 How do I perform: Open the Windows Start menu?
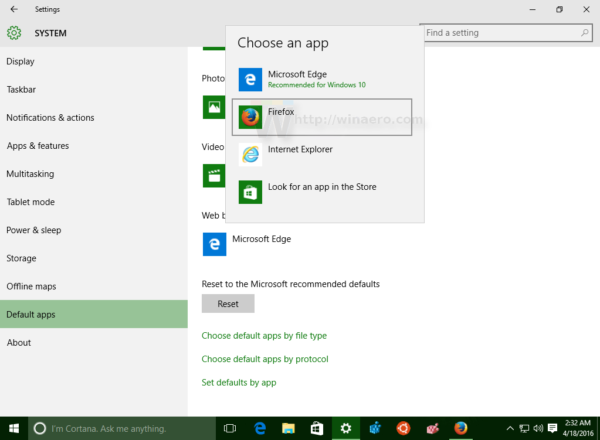14,429
